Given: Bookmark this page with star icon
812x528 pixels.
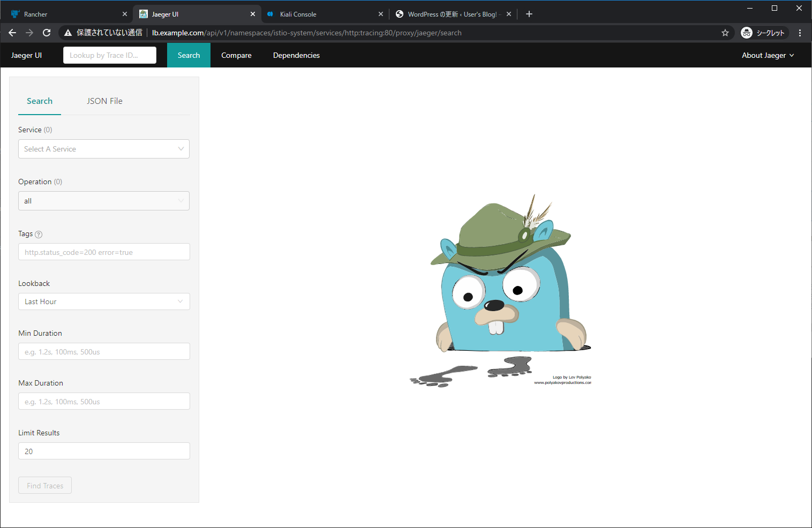Looking at the screenshot, I should (x=725, y=33).
